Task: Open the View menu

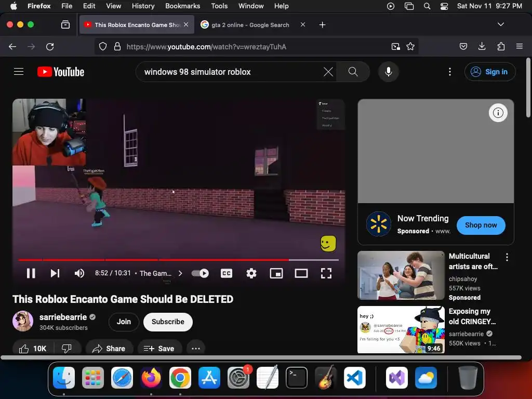Action: point(113,6)
